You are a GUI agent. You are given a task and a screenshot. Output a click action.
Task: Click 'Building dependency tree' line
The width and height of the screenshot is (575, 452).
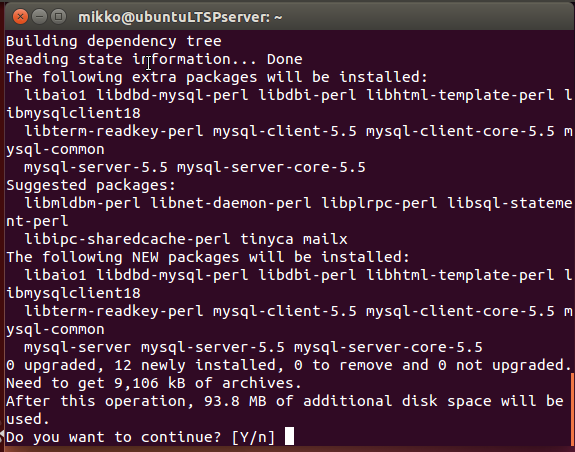(x=114, y=41)
